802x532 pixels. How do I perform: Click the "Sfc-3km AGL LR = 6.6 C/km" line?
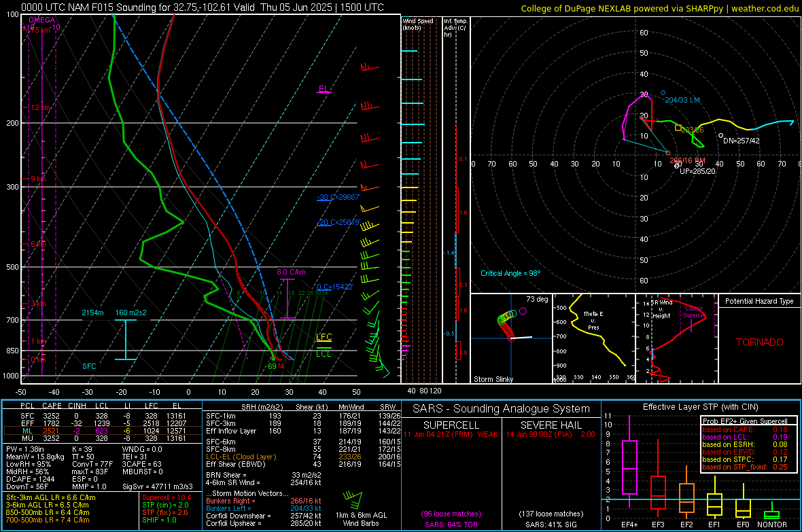(51, 497)
